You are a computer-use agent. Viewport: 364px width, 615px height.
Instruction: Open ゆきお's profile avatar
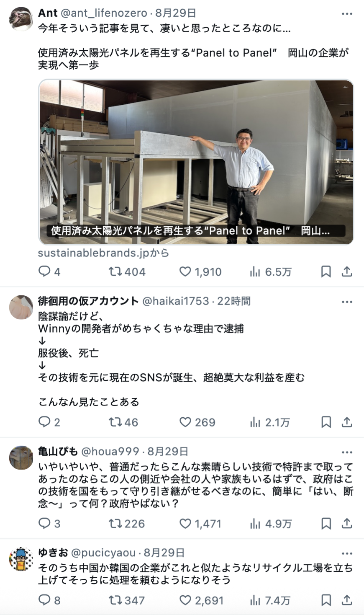point(21,559)
